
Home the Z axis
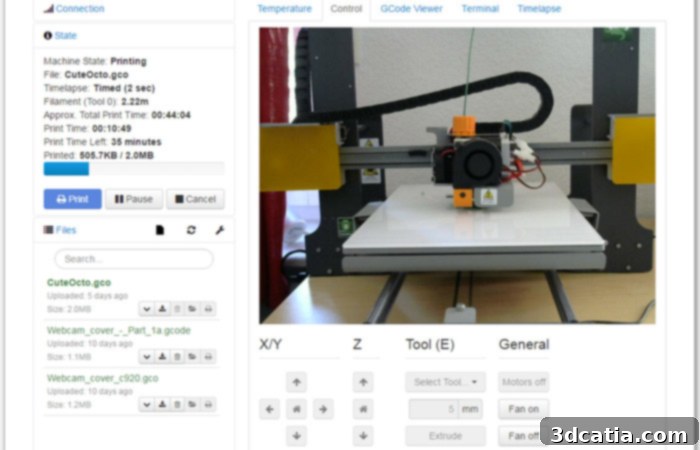point(363,409)
